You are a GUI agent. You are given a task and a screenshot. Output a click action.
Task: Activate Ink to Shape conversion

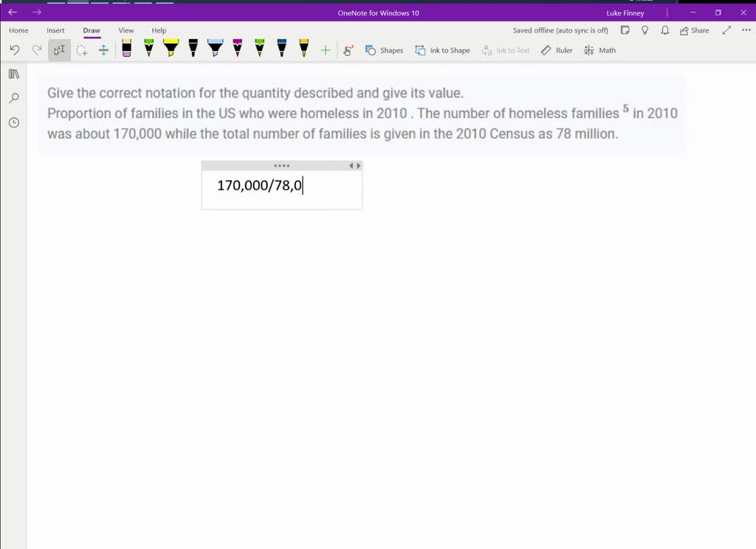point(443,50)
